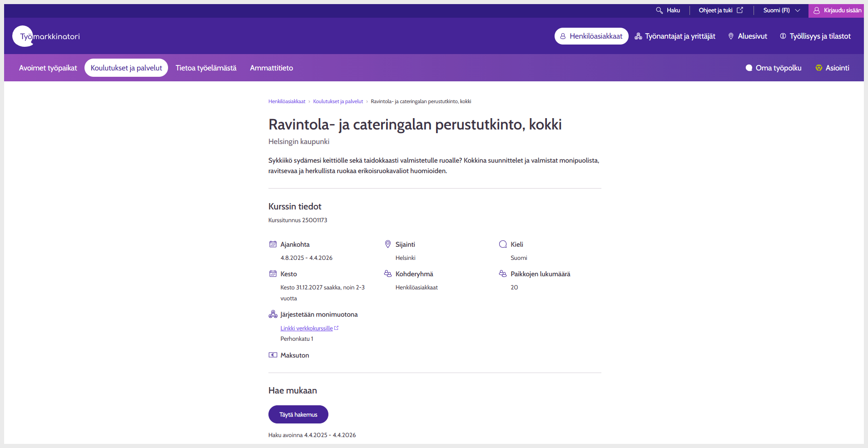Switch to Henkilöasiakkaat section
This screenshot has width=868, height=448.
click(x=591, y=36)
